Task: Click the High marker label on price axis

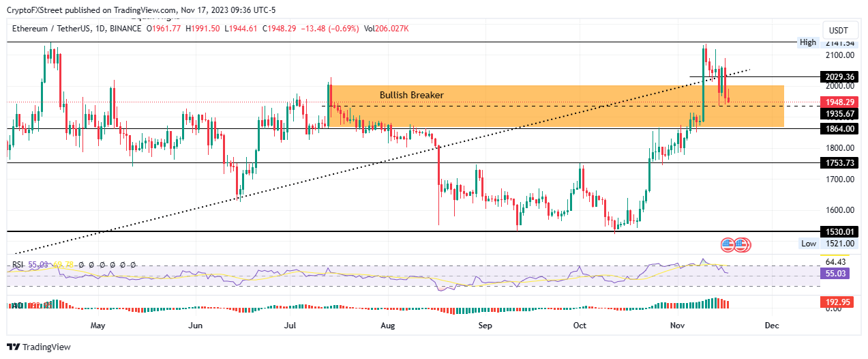Action: (x=808, y=42)
